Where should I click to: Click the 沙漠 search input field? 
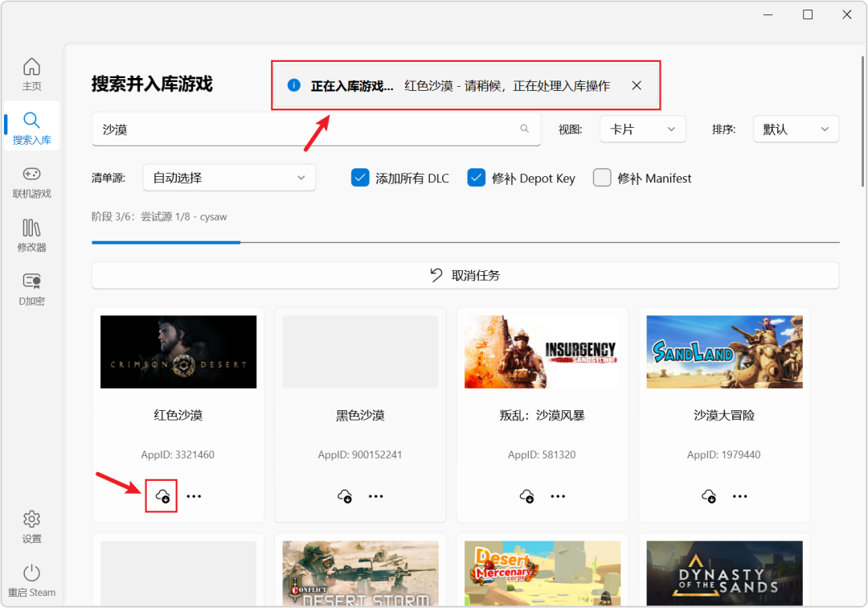316,129
